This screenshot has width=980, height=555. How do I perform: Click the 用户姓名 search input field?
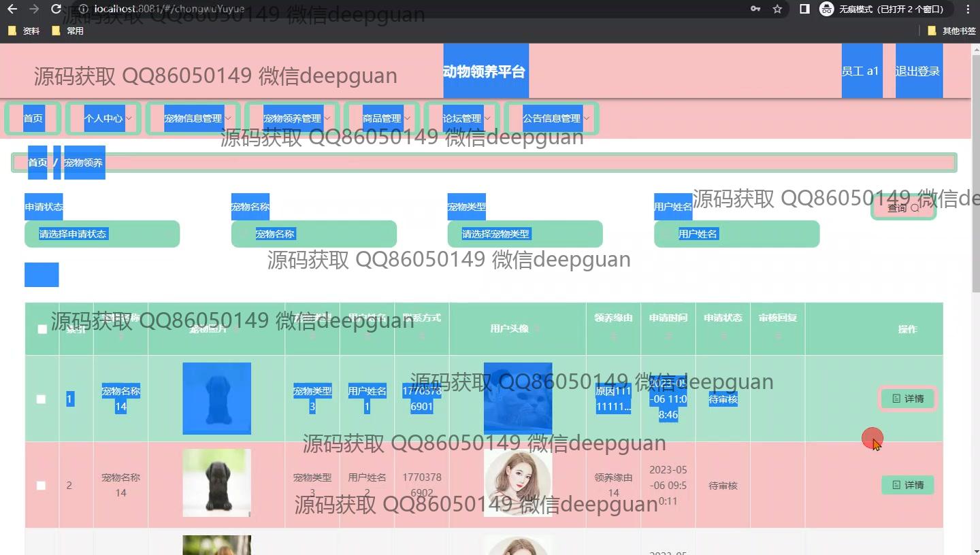click(736, 234)
